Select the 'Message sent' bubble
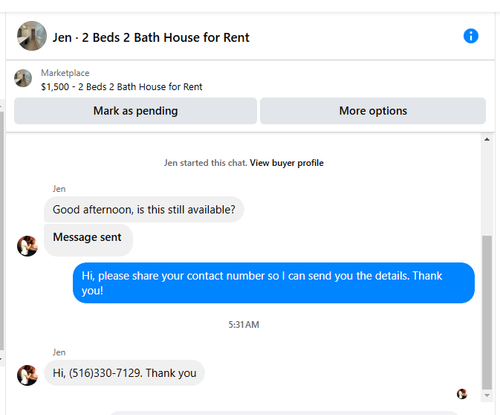This screenshot has height=415, width=500. coord(88,240)
